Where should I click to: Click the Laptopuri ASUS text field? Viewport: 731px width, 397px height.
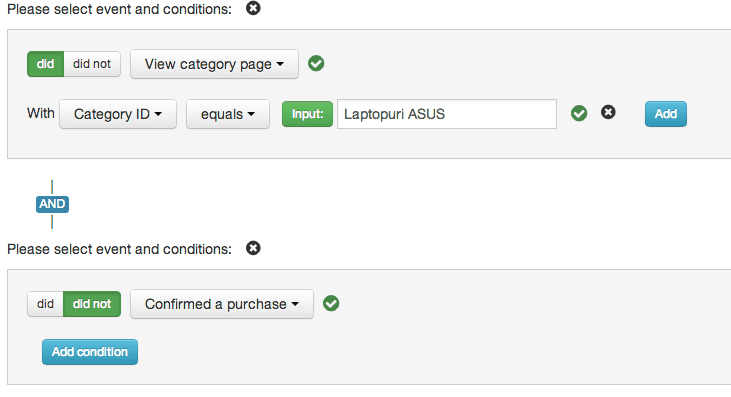pos(447,114)
